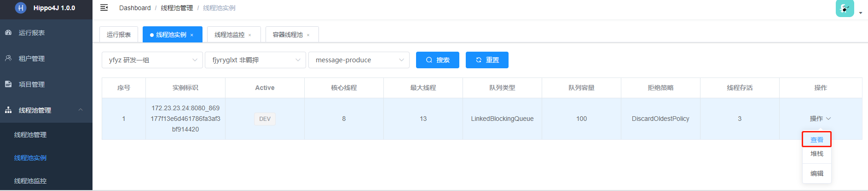Open the user avatar menu
The image size is (868, 191).
click(x=845, y=8)
